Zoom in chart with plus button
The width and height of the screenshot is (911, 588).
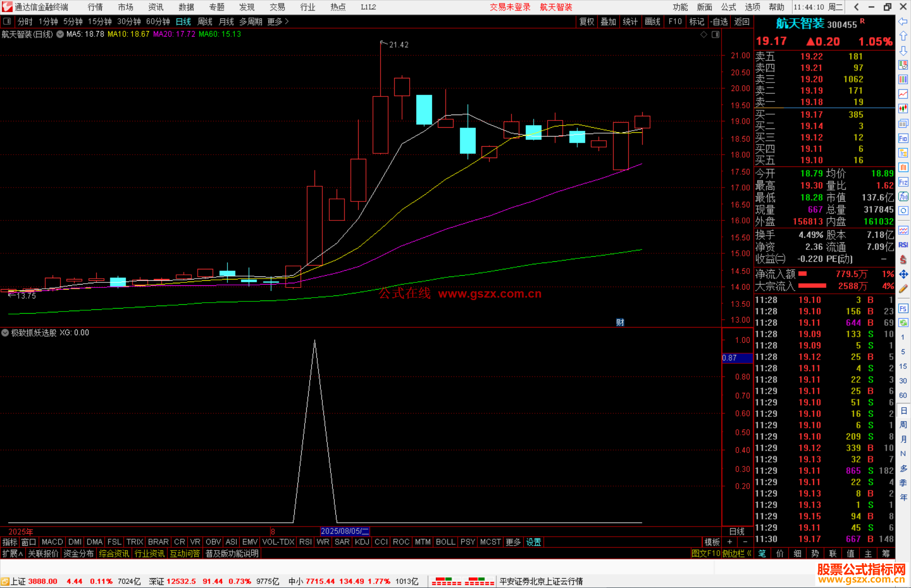pyautogui.click(x=730, y=542)
